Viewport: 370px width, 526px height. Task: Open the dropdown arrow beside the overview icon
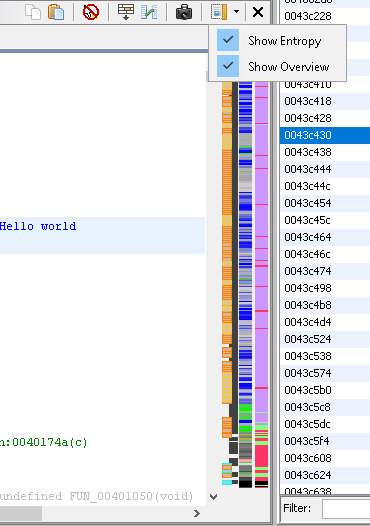point(236,12)
